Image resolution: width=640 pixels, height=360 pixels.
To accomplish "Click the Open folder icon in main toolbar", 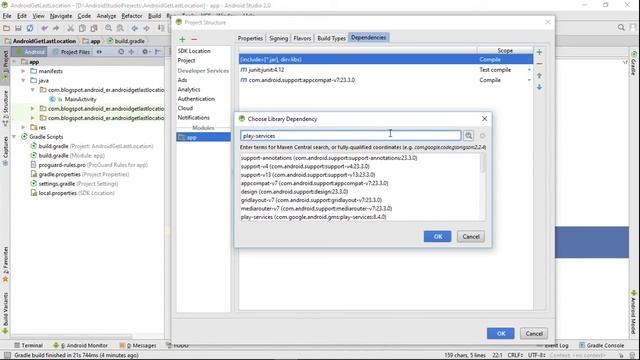I will coord(6,28).
